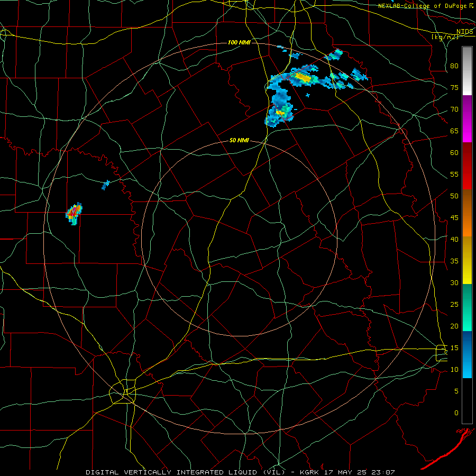Pick the red segment of the color bar
Image resolution: width=476 pixels, height=476 pixels.
tap(467, 166)
